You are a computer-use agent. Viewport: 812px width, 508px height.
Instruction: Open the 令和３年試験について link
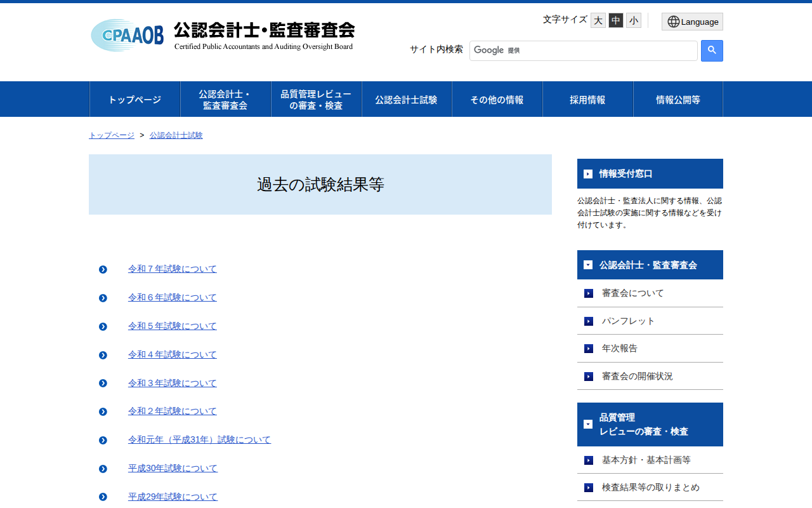click(173, 383)
